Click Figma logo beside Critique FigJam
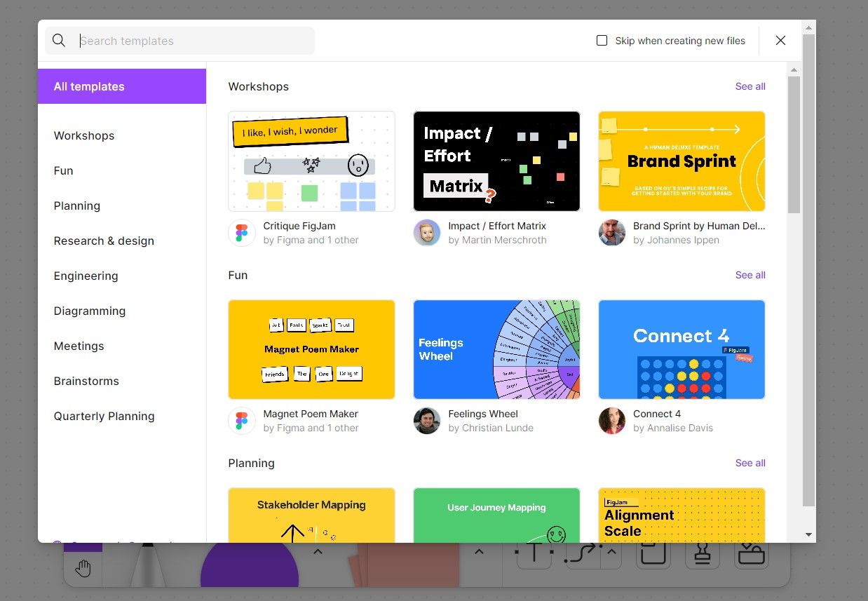Viewport: 868px width, 601px height. [242, 233]
